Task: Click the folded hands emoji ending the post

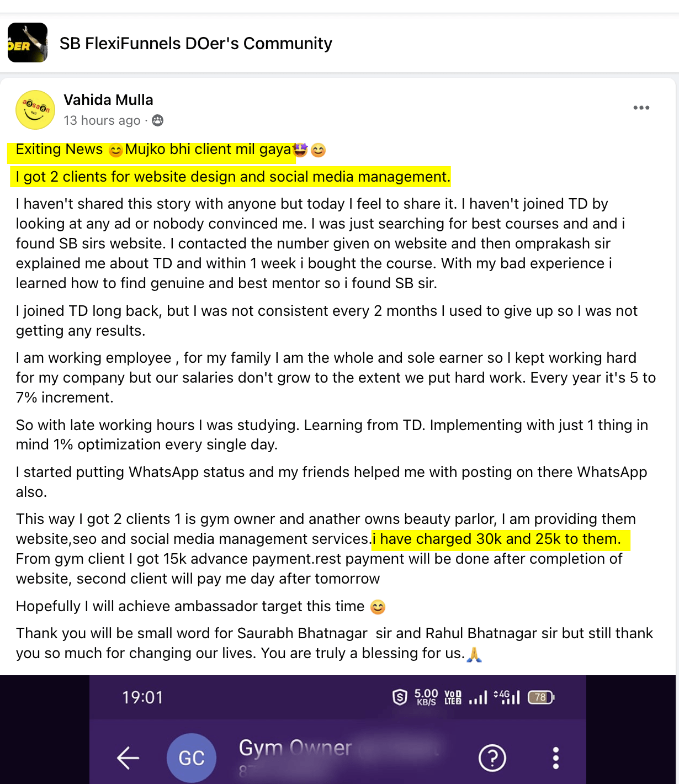Action: click(474, 654)
